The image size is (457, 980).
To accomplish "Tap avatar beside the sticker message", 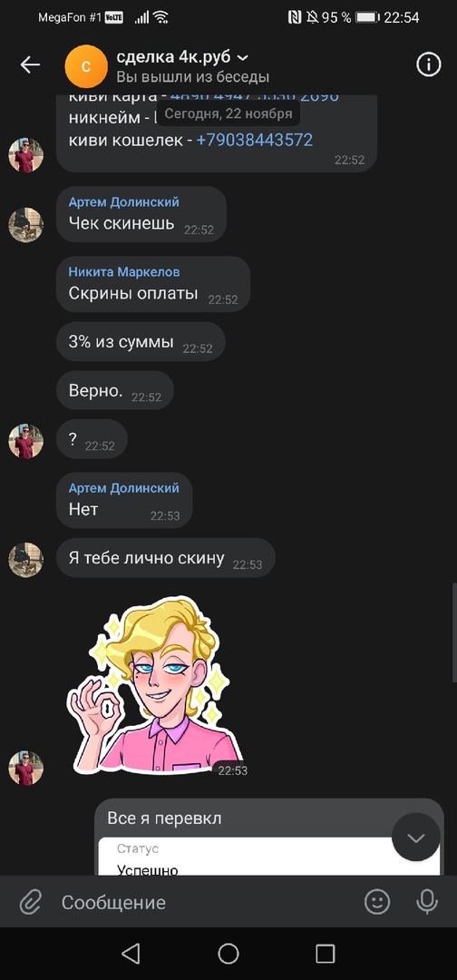I will tap(25, 769).
